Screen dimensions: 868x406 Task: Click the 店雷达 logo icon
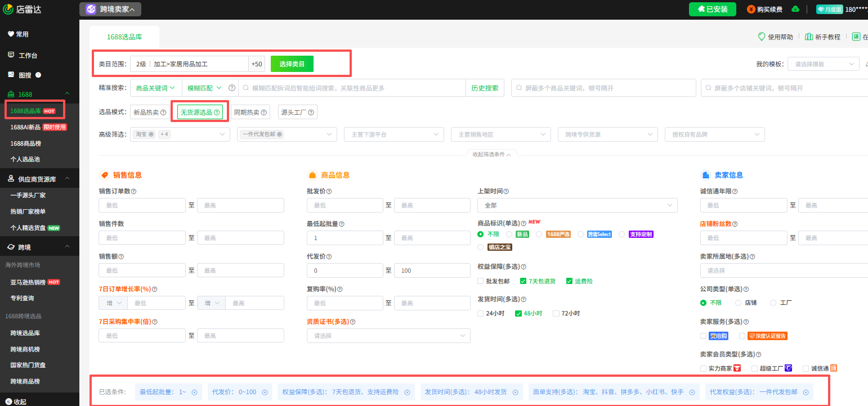point(8,9)
